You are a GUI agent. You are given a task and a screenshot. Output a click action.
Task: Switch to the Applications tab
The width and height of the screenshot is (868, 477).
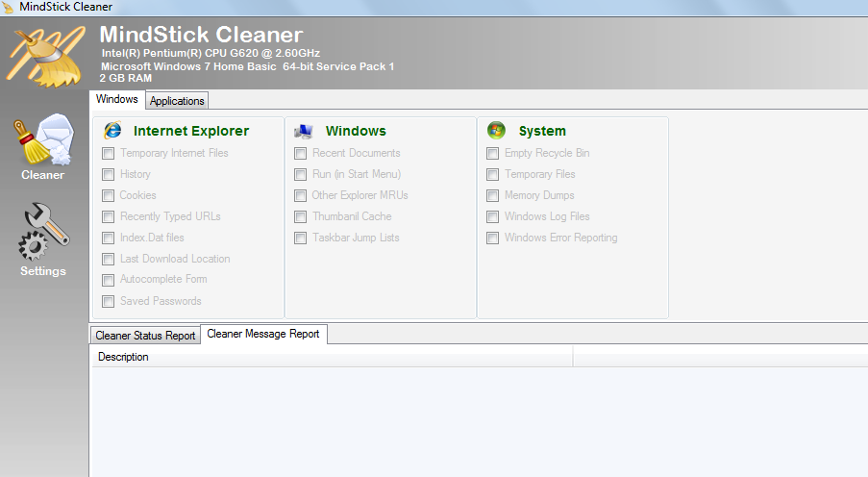(177, 101)
